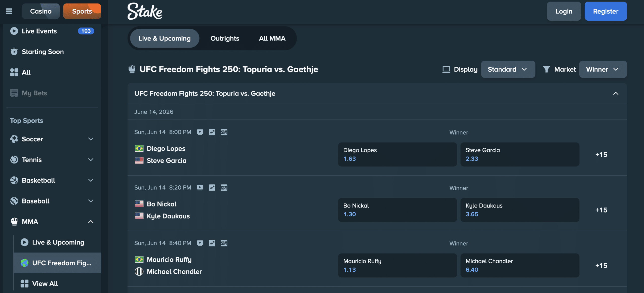The height and width of the screenshot is (293, 644).
Task: Open the Bo Nickal fighter name in event row
Action: pyautogui.click(x=162, y=204)
